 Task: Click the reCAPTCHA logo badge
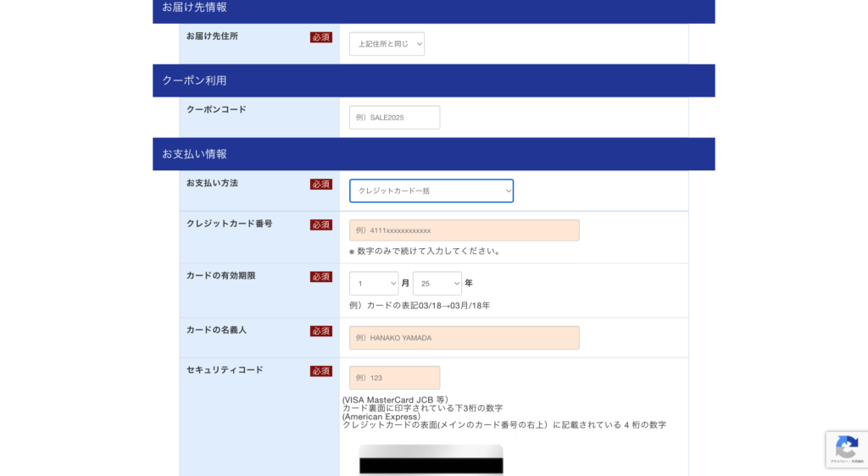tap(846, 446)
